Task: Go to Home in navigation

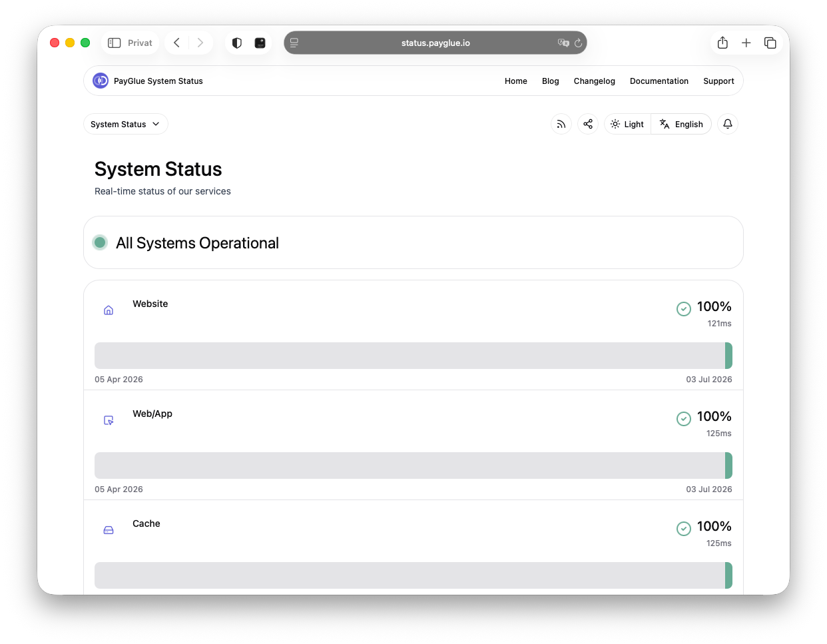Action: (x=516, y=81)
